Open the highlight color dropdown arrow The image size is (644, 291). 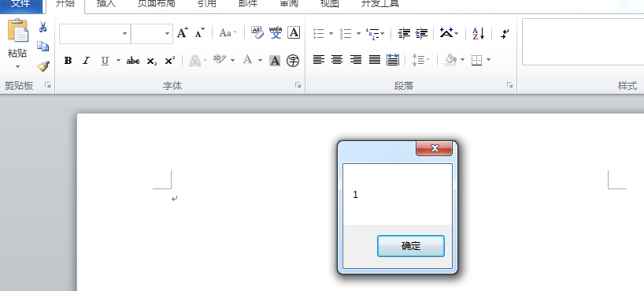(232, 61)
